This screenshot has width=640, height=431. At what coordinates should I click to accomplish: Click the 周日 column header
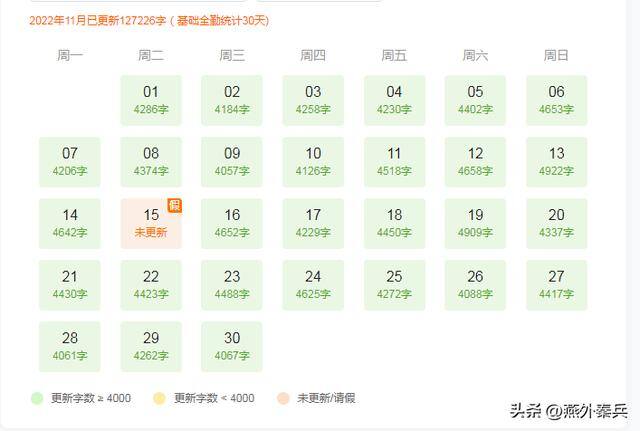(556, 55)
